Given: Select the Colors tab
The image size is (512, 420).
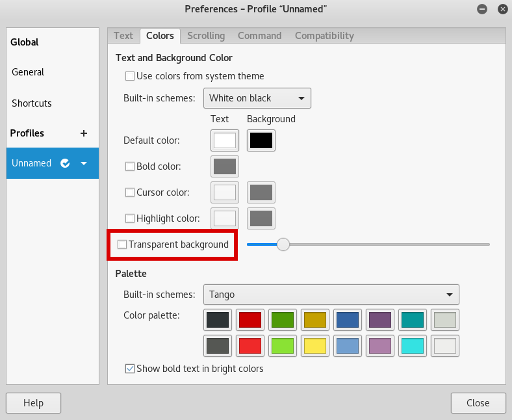Looking at the screenshot, I should click(x=160, y=36).
